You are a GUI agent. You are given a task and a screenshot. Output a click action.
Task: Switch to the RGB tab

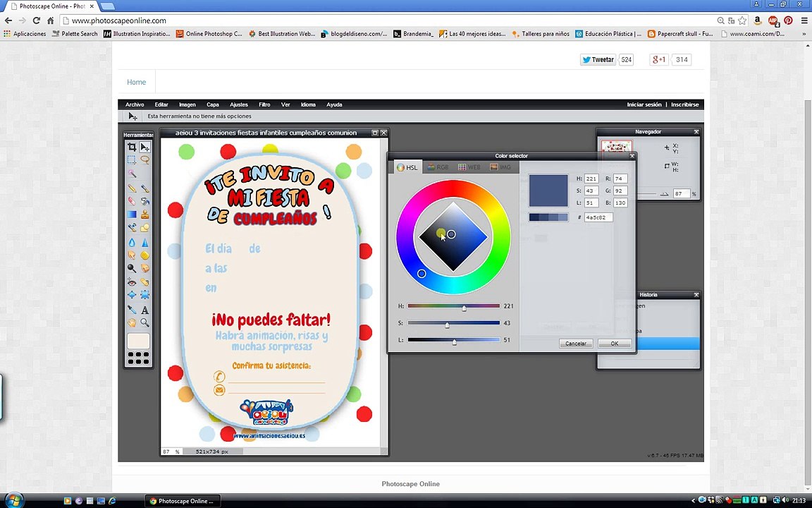click(438, 167)
